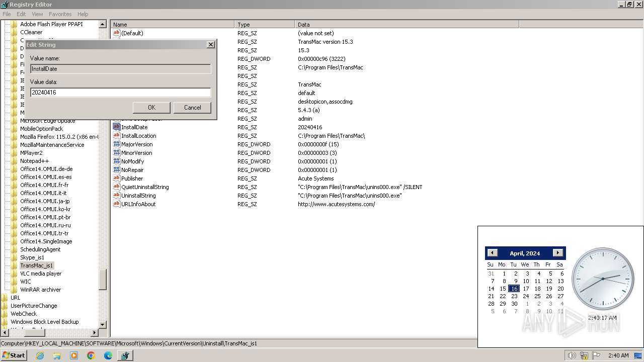The image size is (644, 362).
Task: Select the SchedulingAgent key
Action: point(40,249)
